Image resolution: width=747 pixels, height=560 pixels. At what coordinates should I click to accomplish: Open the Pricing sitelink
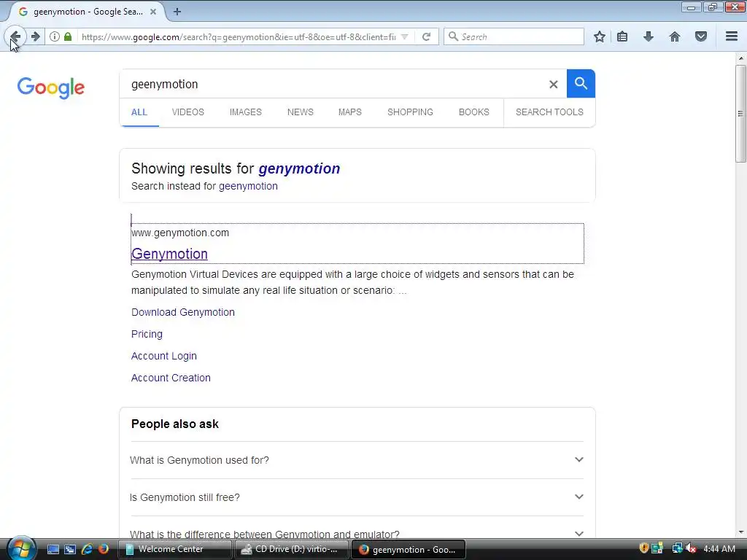pos(147,334)
